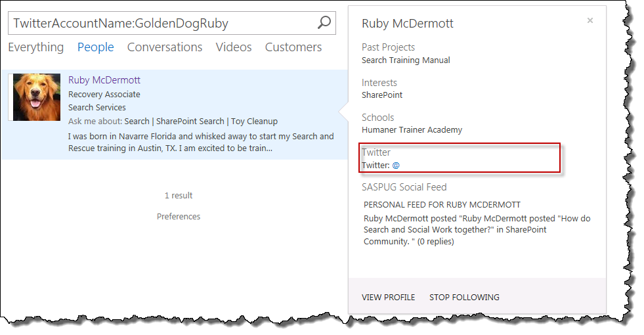
Task: Switch to the Customers tab
Action: tap(293, 47)
